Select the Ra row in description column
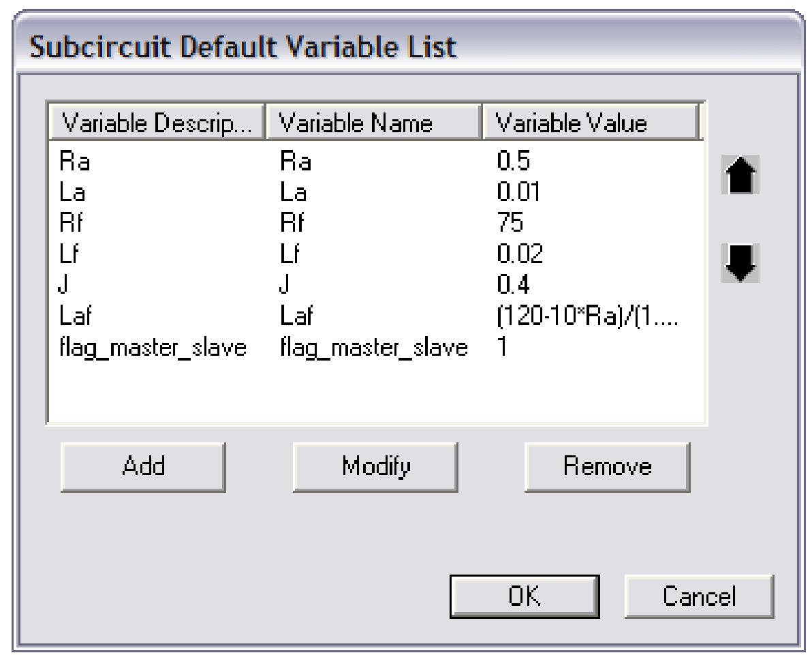This screenshot has height=655, width=812. (74, 161)
